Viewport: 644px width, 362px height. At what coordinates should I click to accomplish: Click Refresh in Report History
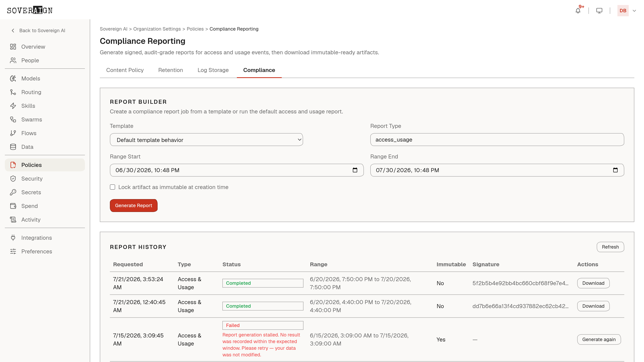point(610,247)
